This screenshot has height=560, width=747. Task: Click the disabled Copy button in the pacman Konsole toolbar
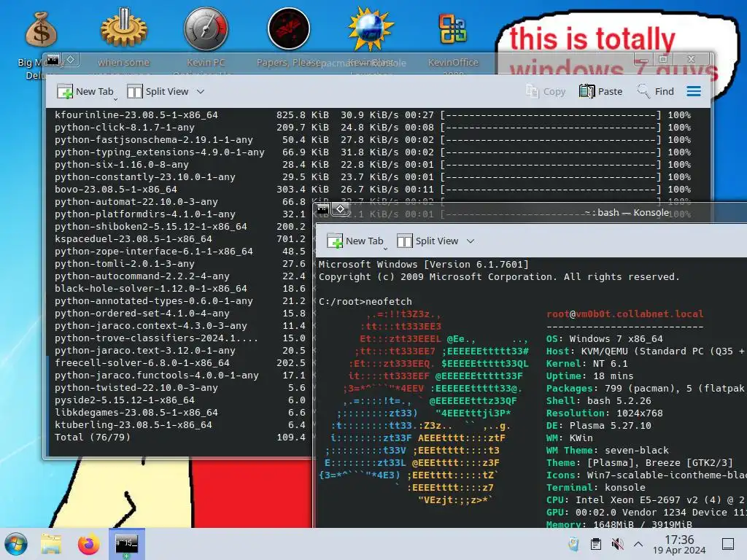click(546, 91)
